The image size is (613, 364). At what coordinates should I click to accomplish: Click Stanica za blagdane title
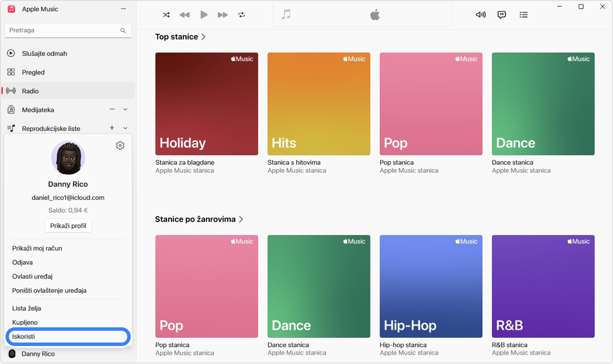pyautogui.click(x=185, y=162)
